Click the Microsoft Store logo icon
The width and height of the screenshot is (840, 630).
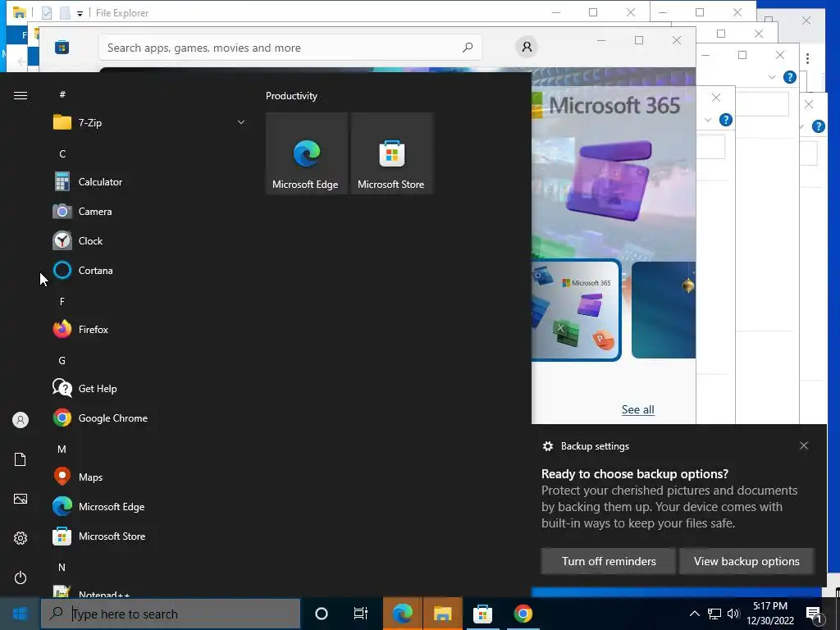(62, 48)
